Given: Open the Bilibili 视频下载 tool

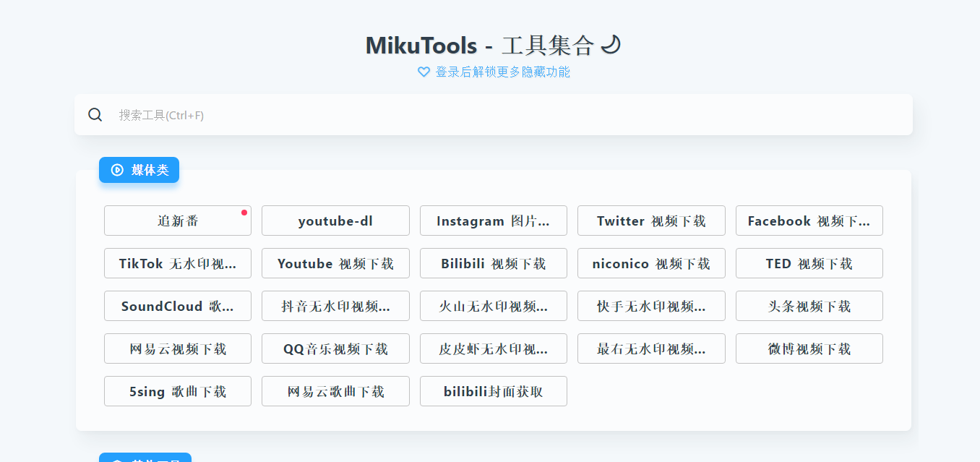Looking at the screenshot, I should click(494, 263).
